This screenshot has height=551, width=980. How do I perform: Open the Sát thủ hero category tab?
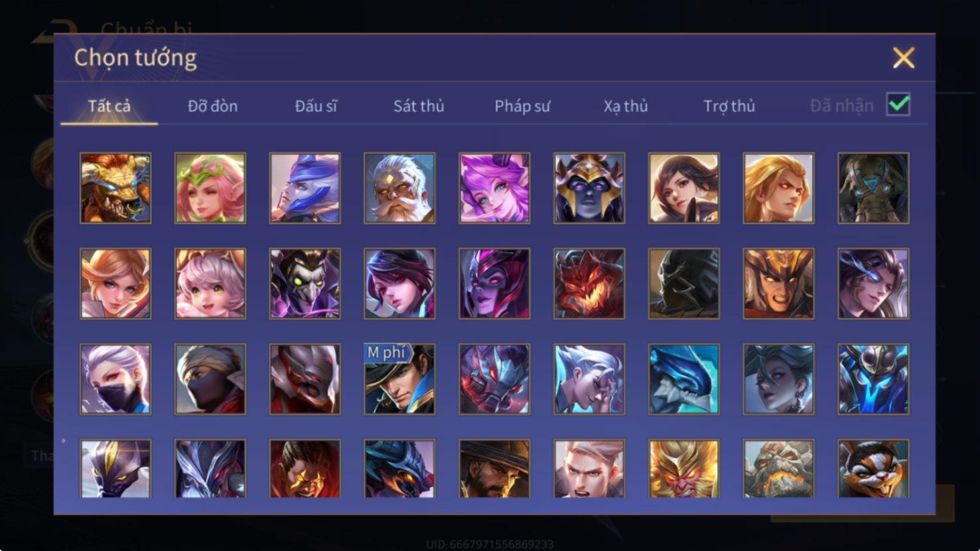pyautogui.click(x=419, y=106)
